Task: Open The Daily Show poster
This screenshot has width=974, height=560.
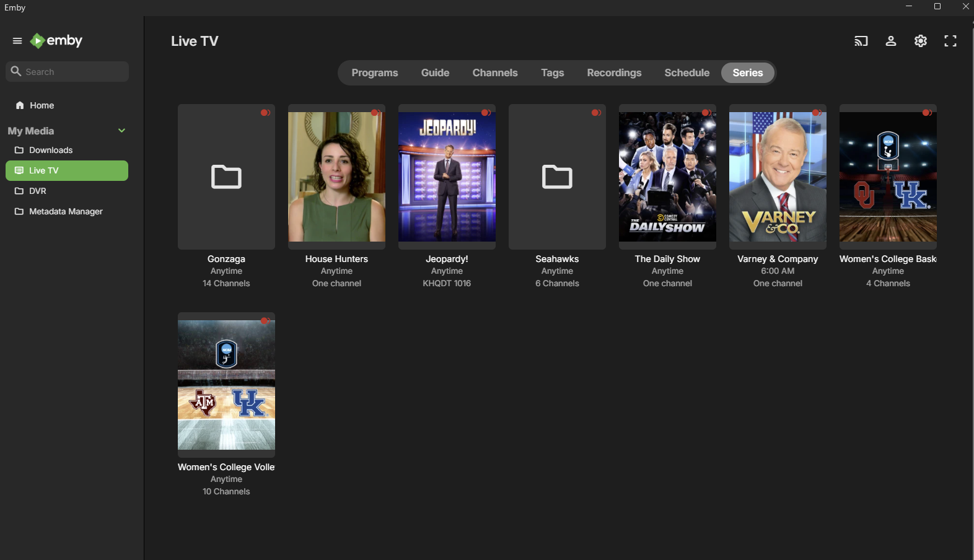Action: (x=667, y=177)
